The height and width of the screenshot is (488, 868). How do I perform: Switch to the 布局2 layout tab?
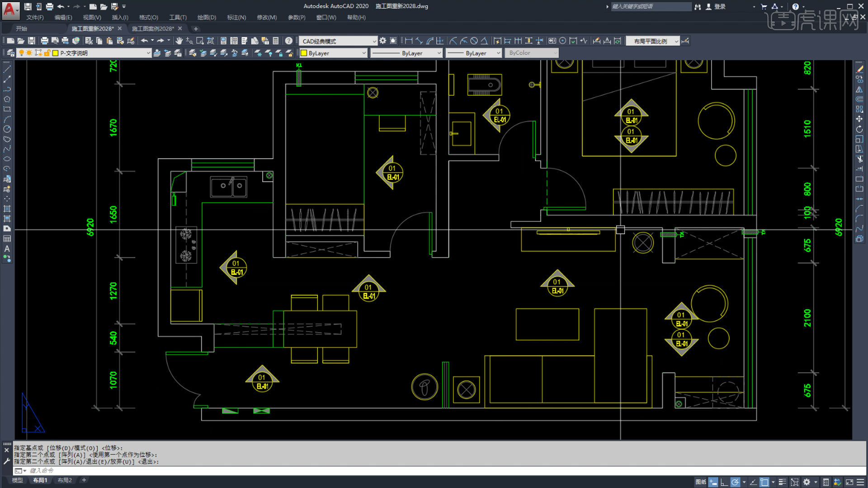pos(65,480)
